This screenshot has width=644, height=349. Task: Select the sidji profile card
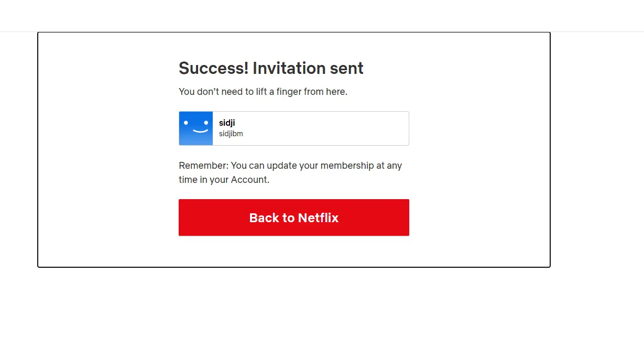[x=293, y=128]
